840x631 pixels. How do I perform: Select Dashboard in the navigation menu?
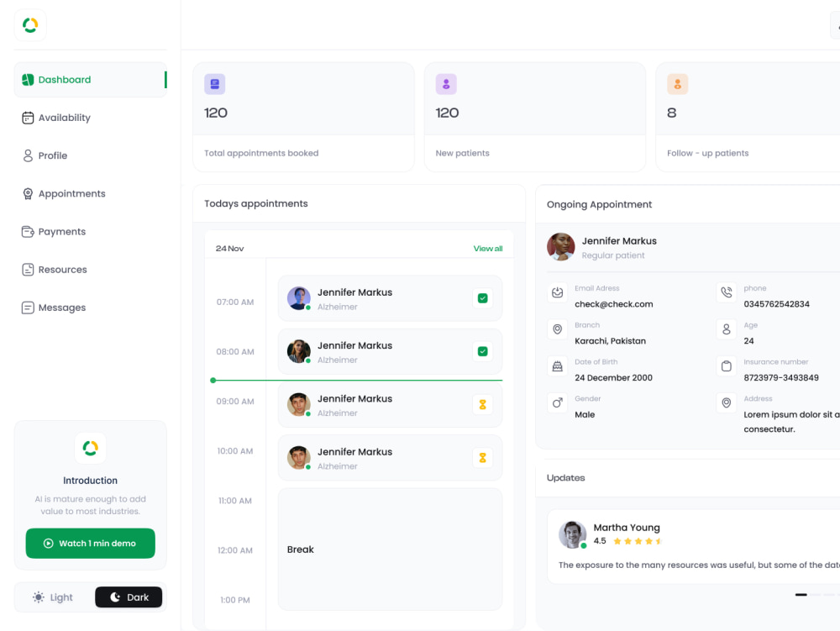tap(62, 79)
